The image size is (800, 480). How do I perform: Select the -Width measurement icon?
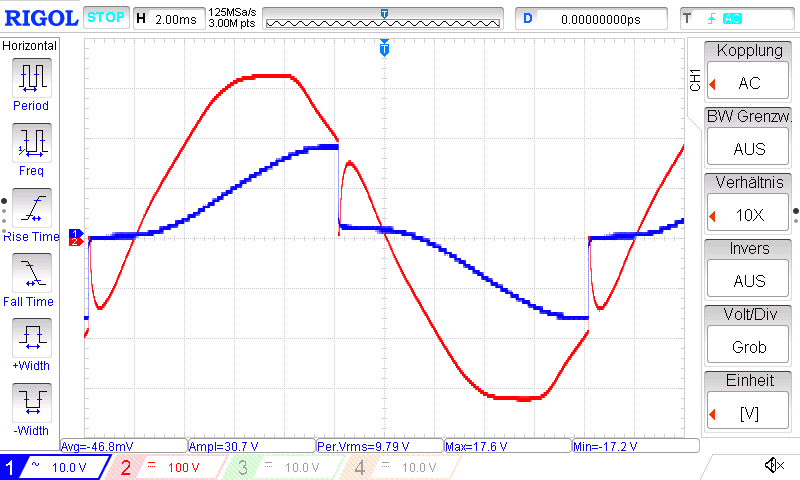32,402
